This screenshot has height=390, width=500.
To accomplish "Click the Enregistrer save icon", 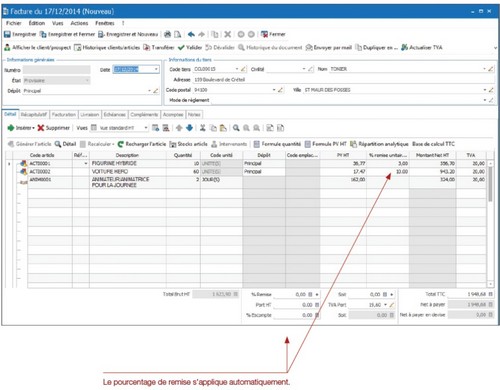I will (x=7, y=34).
